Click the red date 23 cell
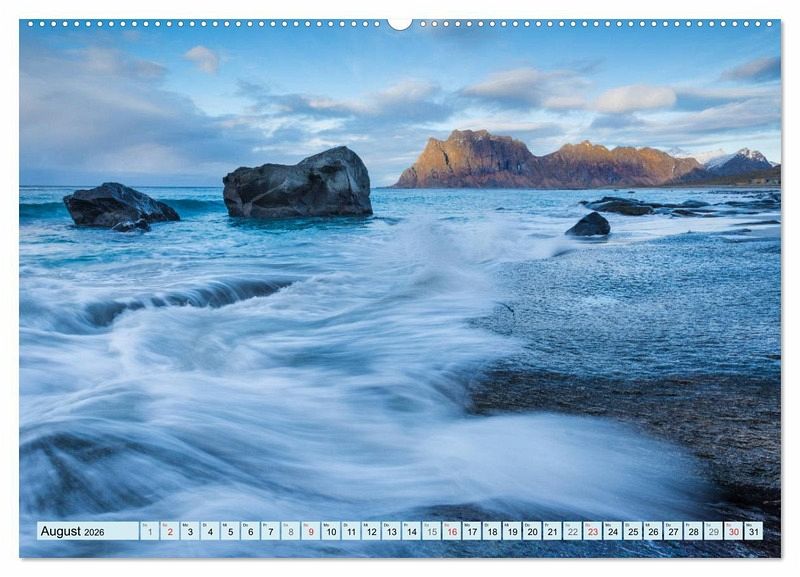Screen dimensions: 800x577 point(592,531)
